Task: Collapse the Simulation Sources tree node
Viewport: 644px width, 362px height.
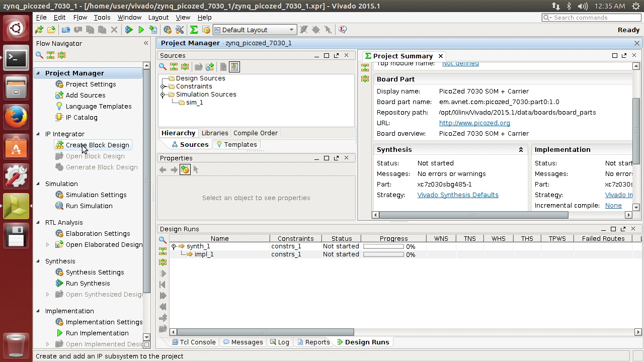Action: coord(163,95)
